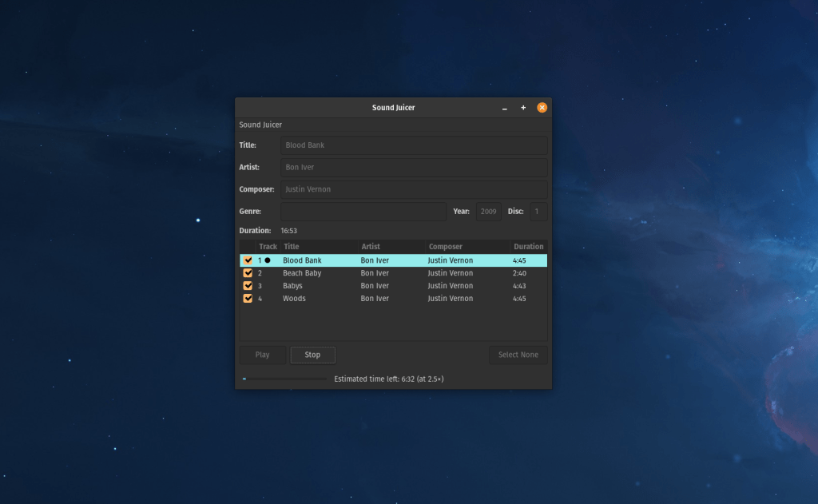Click the recording dot icon on track 1
Image resolution: width=818 pixels, height=504 pixels.
coord(268,260)
